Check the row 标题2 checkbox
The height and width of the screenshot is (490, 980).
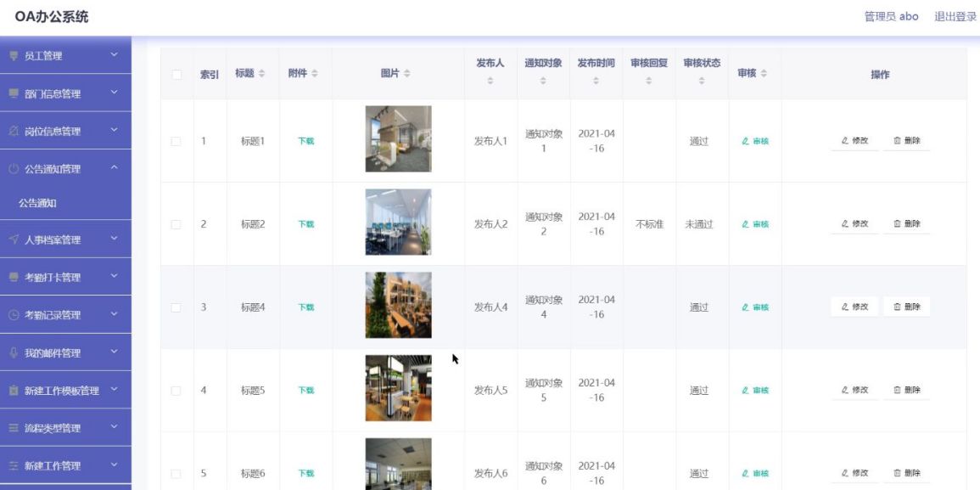tap(176, 224)
